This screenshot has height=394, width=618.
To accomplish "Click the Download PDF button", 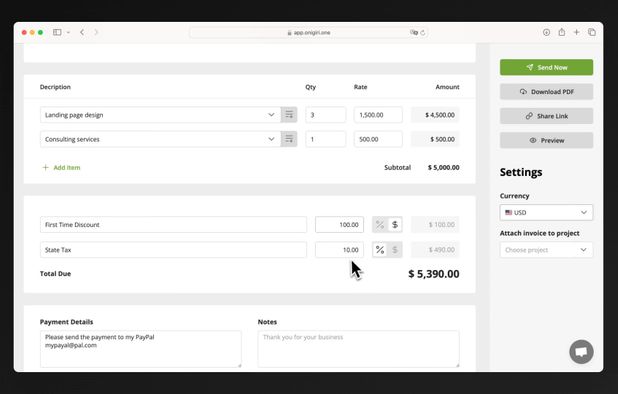I will click(546, 92).
